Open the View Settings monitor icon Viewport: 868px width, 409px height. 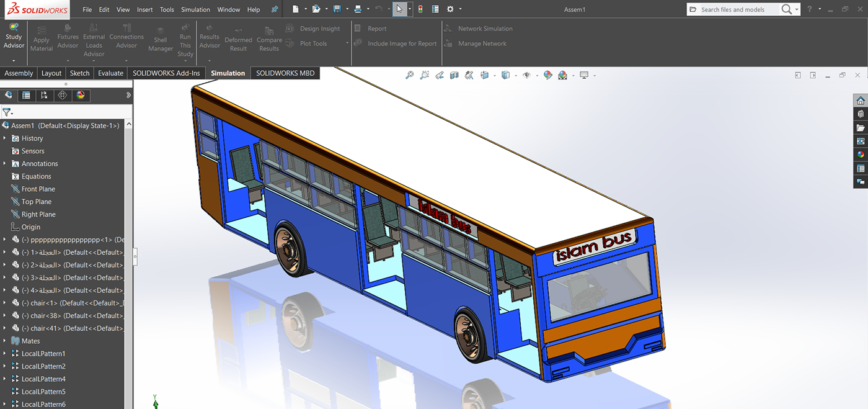(583, 75)
